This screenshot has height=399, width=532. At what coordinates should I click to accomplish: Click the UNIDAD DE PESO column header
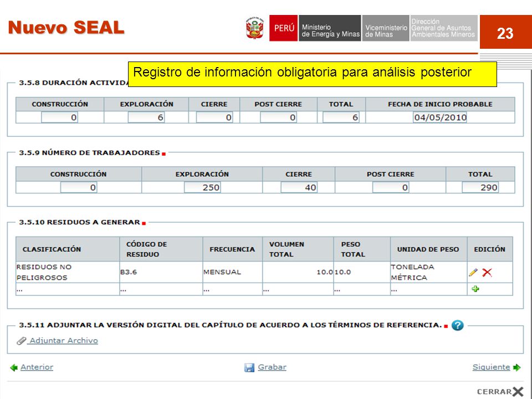(429, 249)
